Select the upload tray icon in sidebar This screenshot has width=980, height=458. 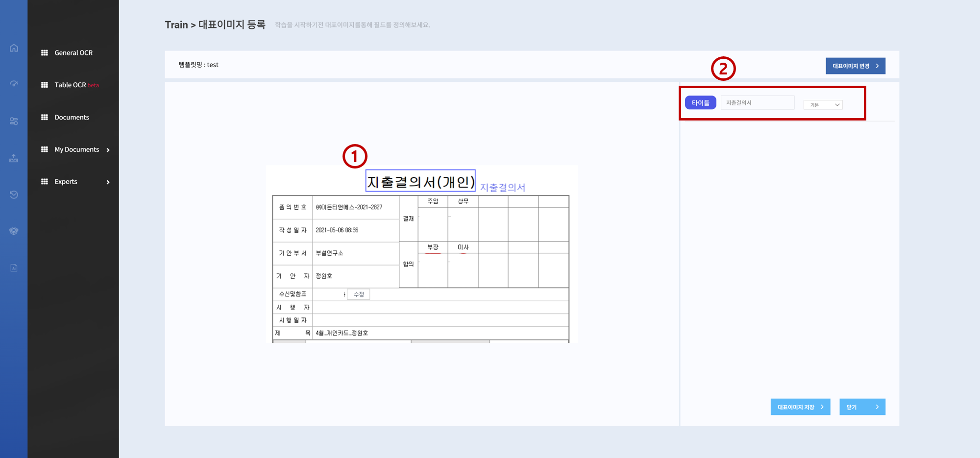[14, 158]
